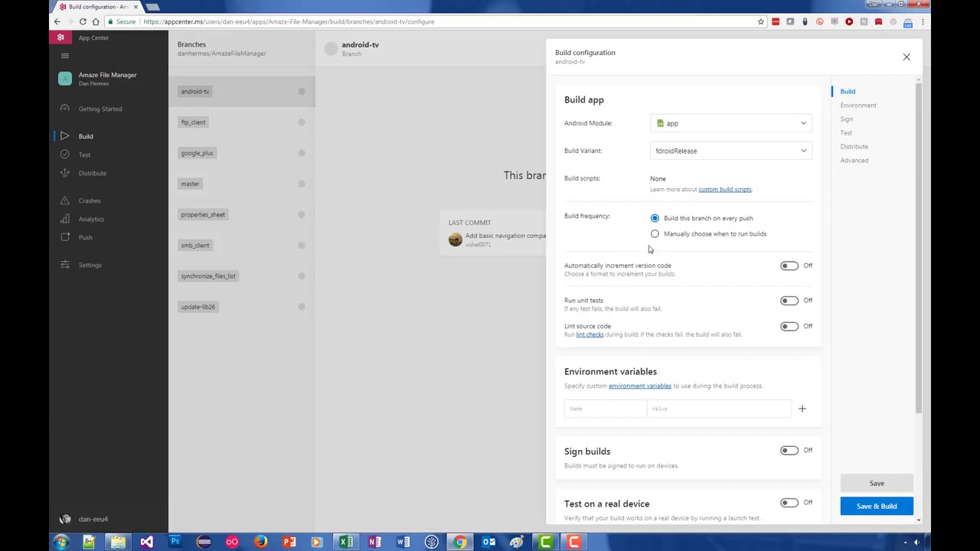The width and height of the screenshot is (980, 551).
Task: Click the Push sidebar icon
Action: pos(65,237)
